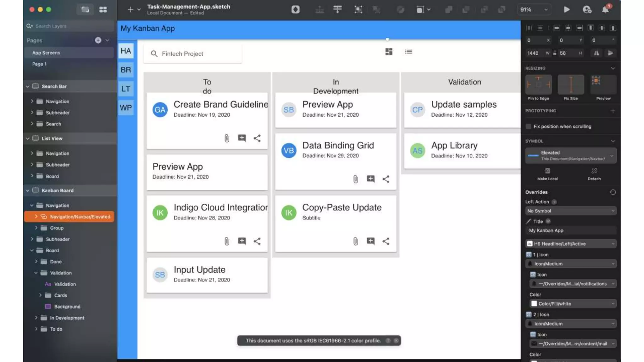Select the App Screens page
Image resolution: width=644 pixels, height=362 pixels.
46,53
